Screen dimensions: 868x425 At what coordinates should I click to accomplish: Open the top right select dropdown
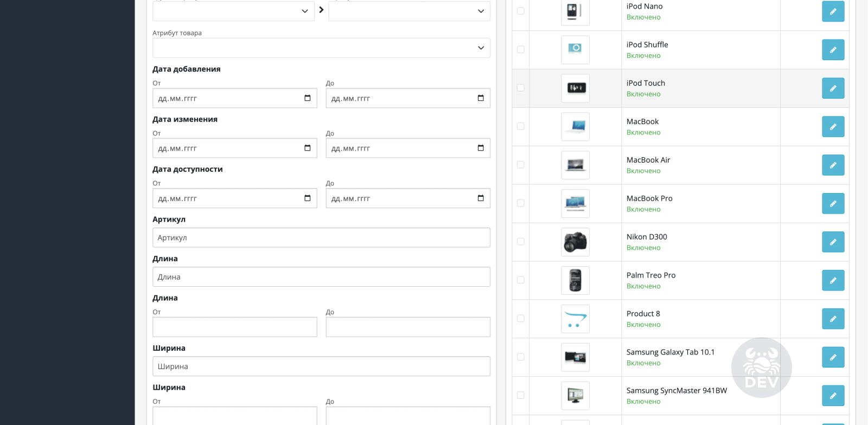(x=409, y=11)
